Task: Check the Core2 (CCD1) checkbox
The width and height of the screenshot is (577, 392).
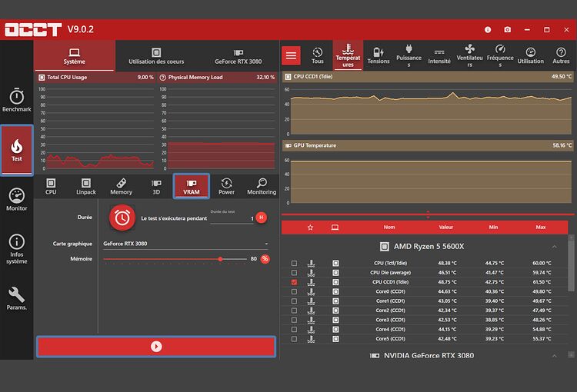Action: coord(294,311)
